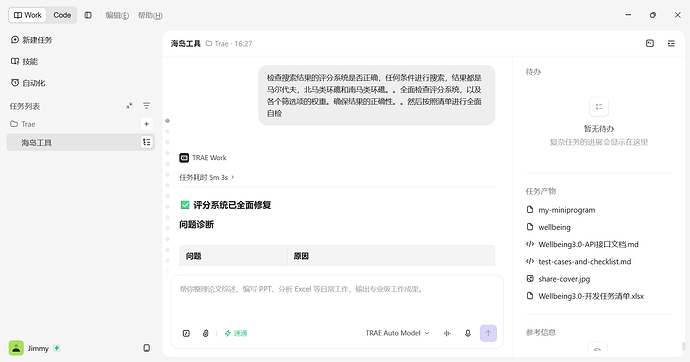Open the TRAE Auto Model dropdown
This screenshot has height=362, width=690.
(x=397, y=333)
